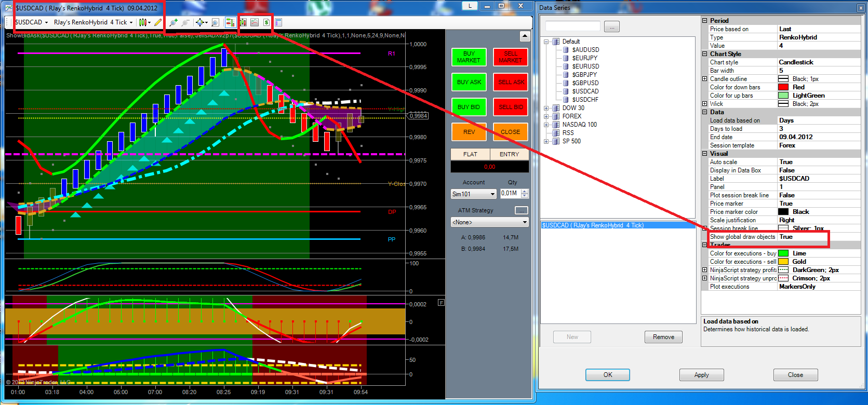Click the SP 500 list database icon

tap(556, 141)
